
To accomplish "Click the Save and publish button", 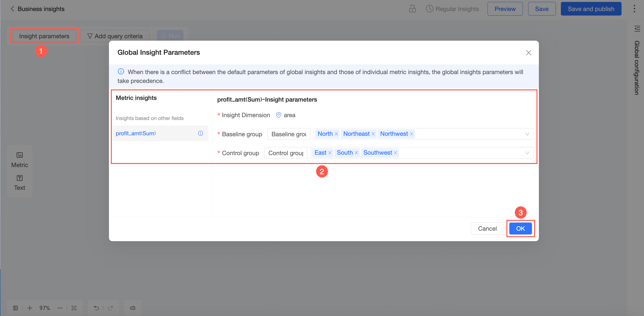I will pos(591,9).
